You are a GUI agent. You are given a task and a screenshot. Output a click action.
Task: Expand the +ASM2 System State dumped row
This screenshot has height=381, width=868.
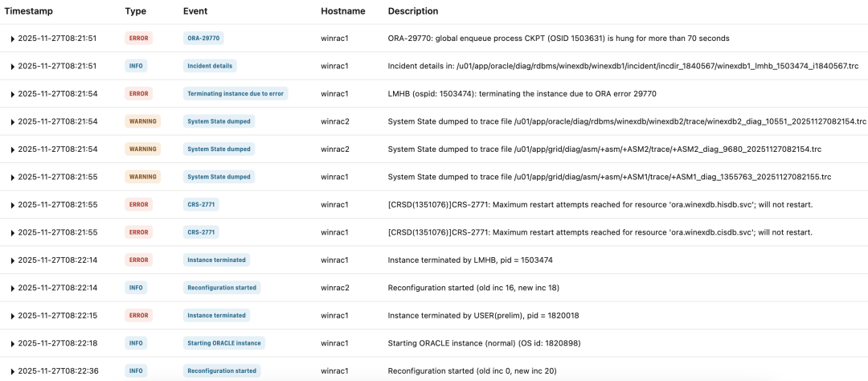tap(12, 150)
